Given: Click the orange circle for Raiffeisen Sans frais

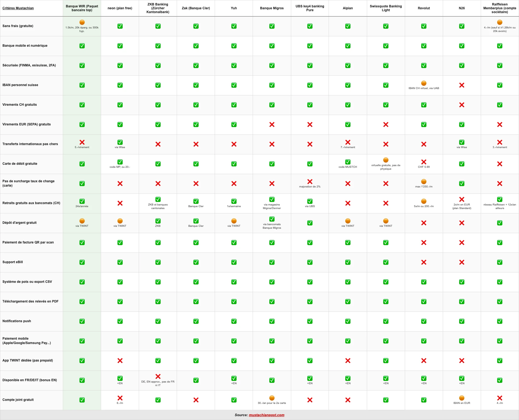Looking at the screenshot, I should point(500,22).
